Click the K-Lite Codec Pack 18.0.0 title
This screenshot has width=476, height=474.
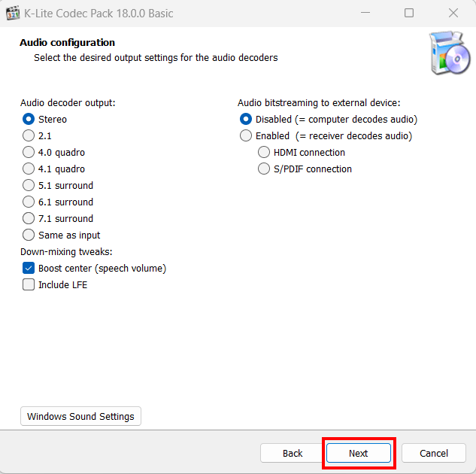click(x=99, y=14)
